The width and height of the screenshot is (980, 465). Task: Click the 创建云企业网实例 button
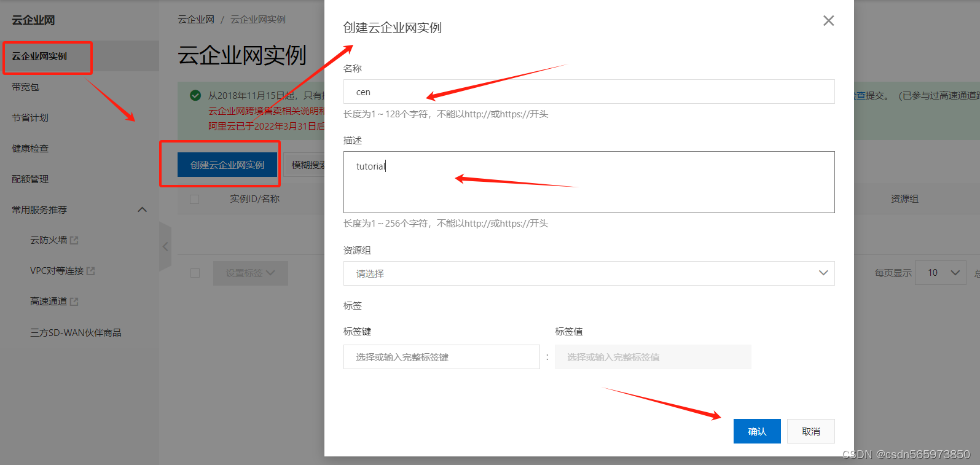(227, 165)
